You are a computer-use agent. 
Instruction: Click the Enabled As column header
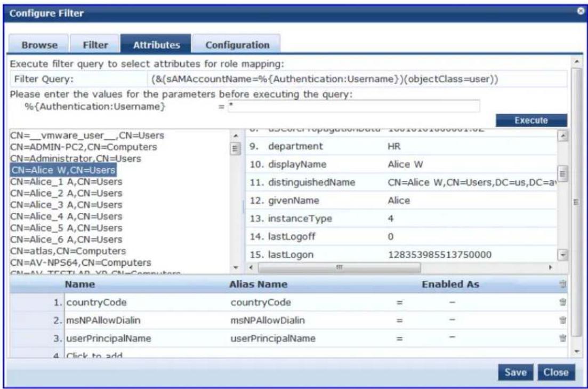tap(450, 284)
